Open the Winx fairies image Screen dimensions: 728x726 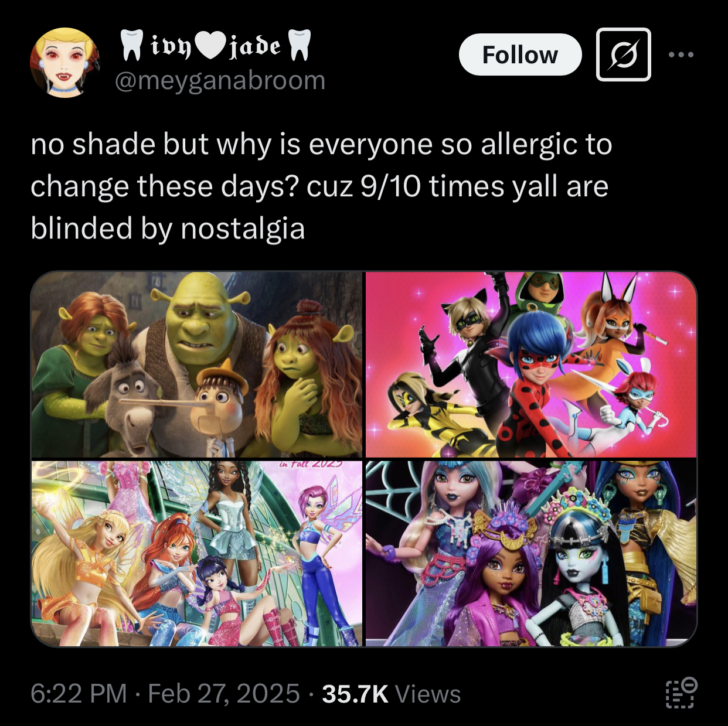tap(197, 553)
